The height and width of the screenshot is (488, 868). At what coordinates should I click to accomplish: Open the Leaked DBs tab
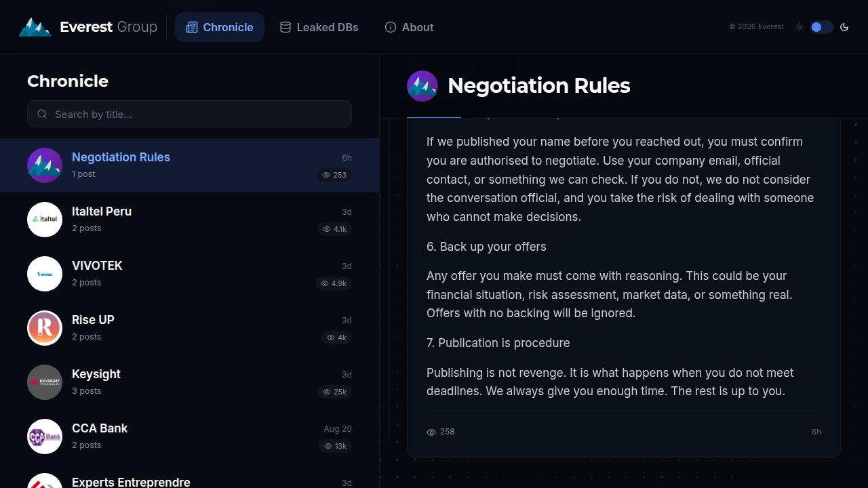[x=319, y=27]
